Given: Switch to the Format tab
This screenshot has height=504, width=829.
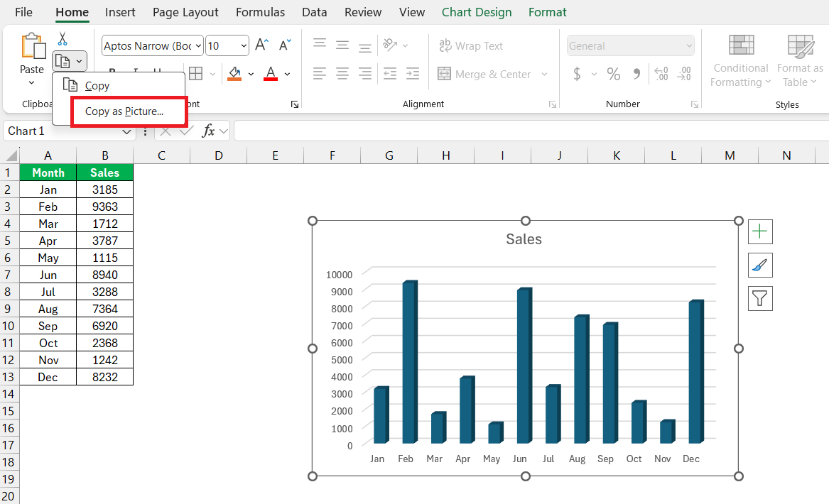Looking at the screenshot, I should coord(547,12).
